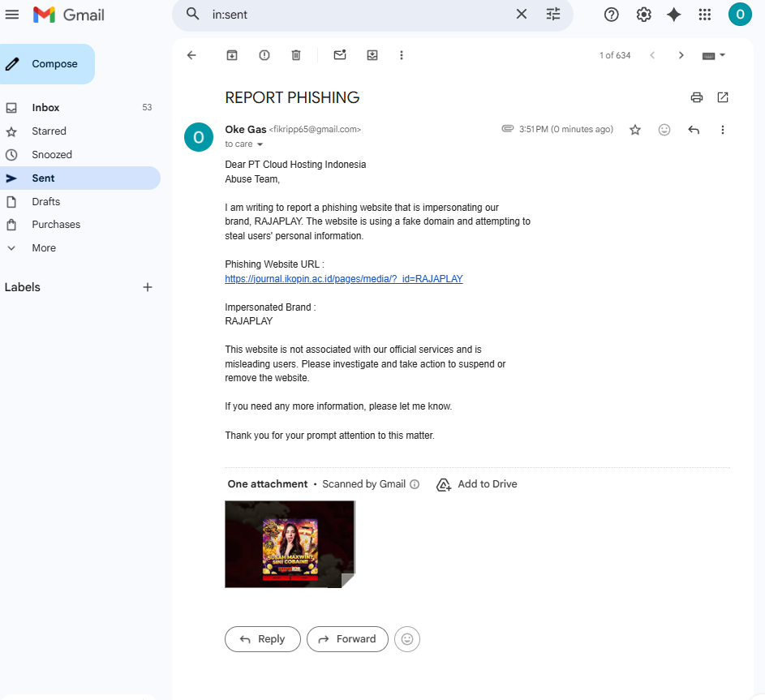This screenshot has width=765, height=700.
Task: Click the sender avatar for Oke Gas
Action: 199,137
